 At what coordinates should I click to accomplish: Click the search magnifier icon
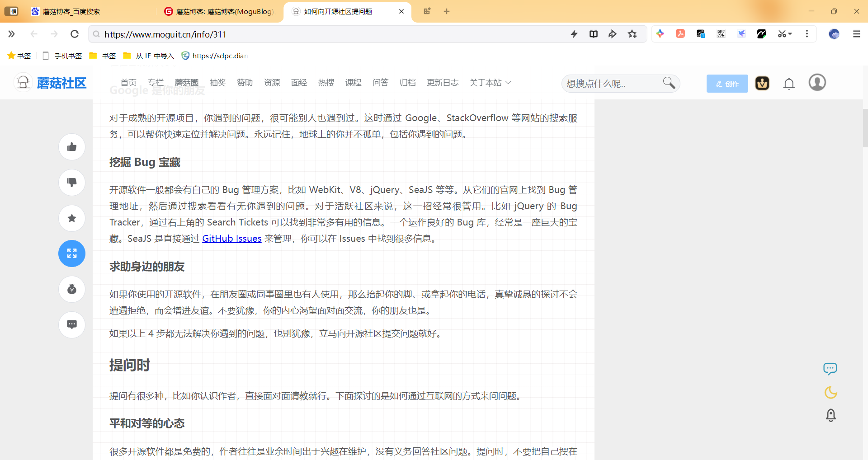tap(669, 83)
